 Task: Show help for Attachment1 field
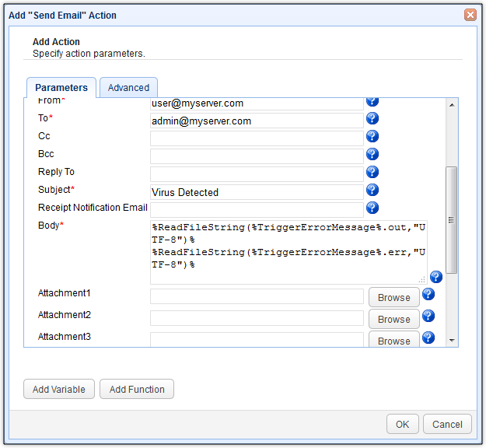428,295
